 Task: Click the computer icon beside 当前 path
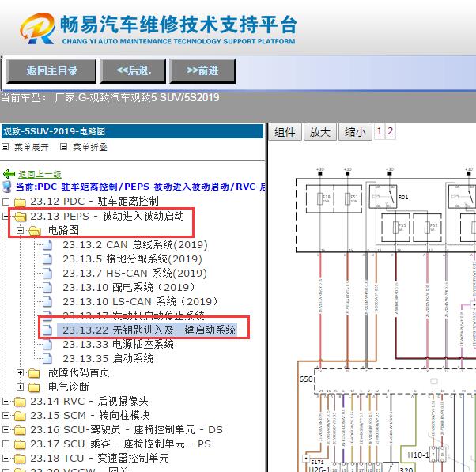coord(7,187)
